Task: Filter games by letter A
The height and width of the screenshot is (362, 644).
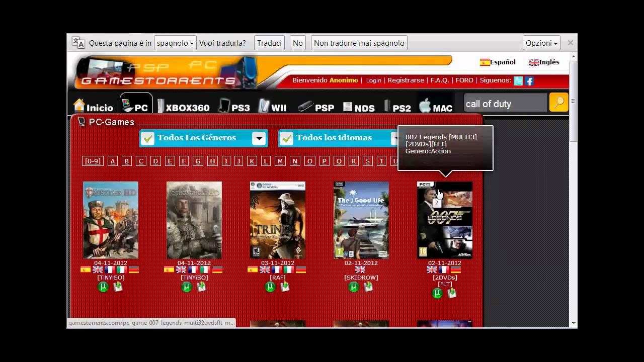Action: [x=113, y=161]
